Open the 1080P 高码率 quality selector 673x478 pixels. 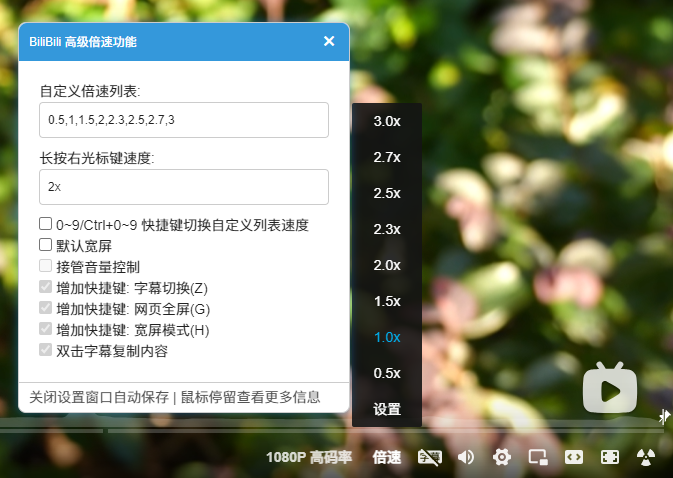[x=309, y=457]
